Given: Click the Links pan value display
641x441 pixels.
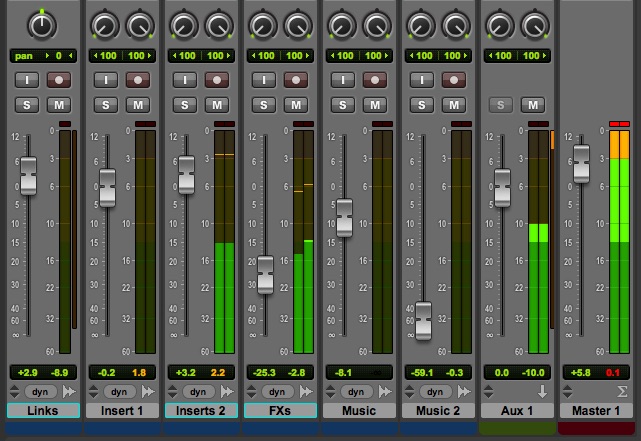Looking at the screenshot, I should tap(43, 56).
